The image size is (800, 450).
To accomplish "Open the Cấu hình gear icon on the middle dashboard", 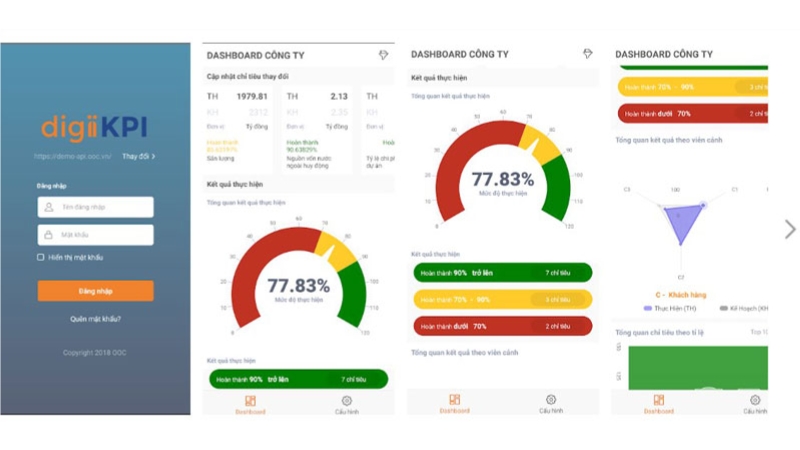I will click(551, 400).
